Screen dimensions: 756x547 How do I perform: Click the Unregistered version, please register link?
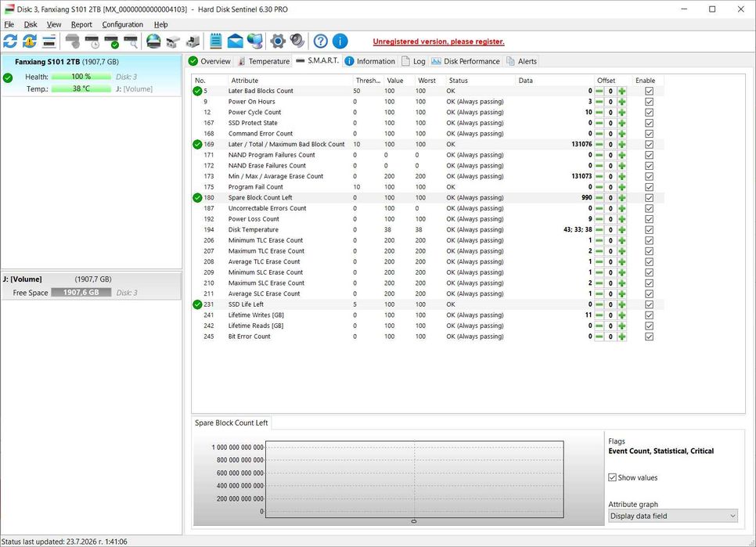click(x=439, y=41)
